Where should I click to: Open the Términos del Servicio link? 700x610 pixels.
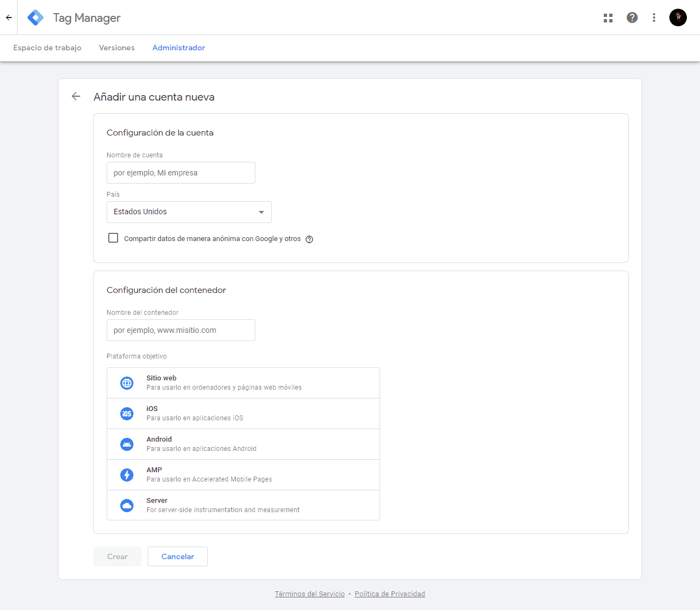[310, 594]
